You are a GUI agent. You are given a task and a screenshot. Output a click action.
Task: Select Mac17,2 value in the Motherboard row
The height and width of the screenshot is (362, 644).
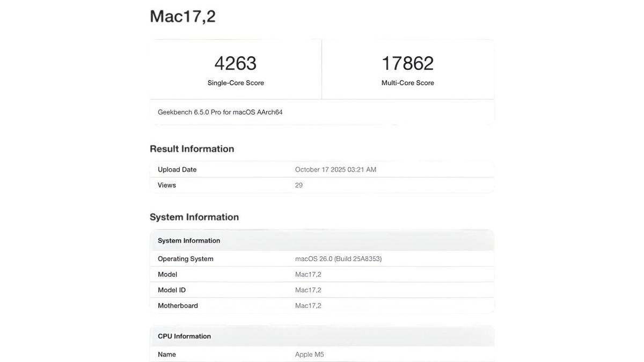pos(308,305)
